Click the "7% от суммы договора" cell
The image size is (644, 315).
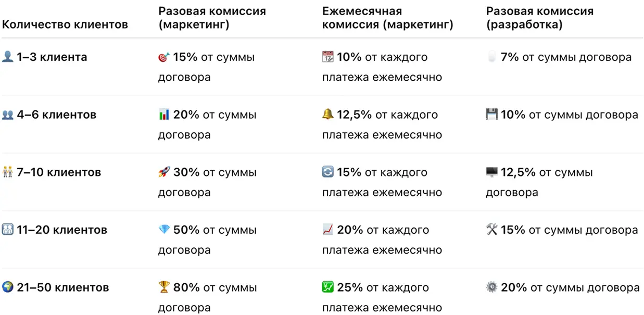(x=566, y=57)
